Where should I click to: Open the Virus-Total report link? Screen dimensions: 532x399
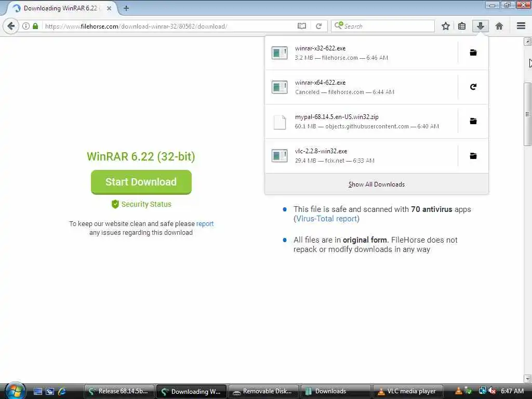click(326, 219)
